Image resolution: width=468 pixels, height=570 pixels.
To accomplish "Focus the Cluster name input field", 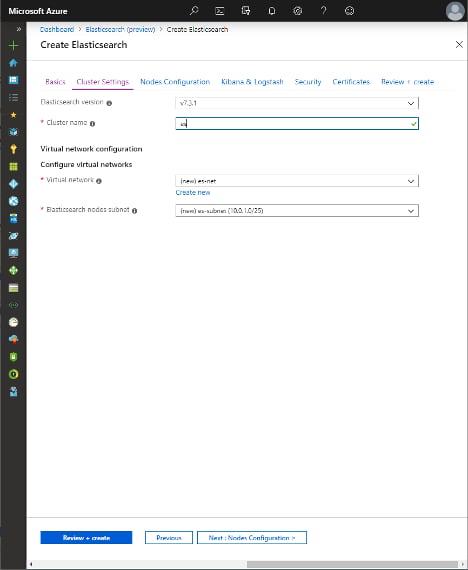I will point(297,124).
